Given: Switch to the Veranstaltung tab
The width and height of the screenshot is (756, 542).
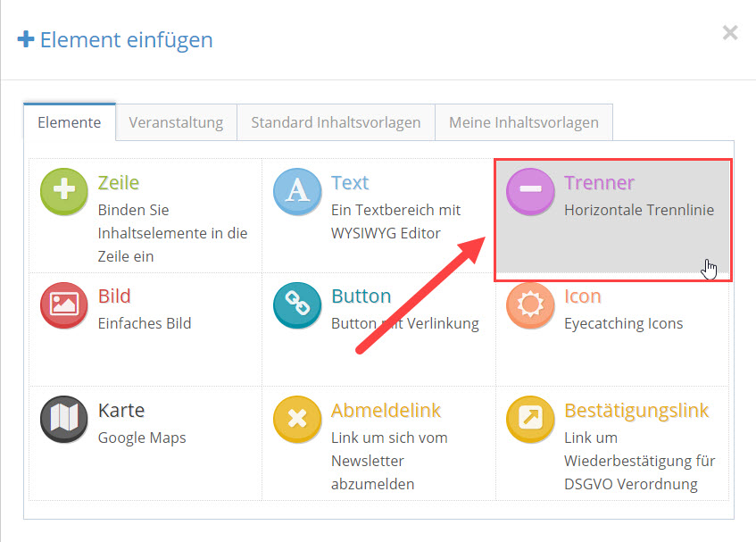Looking at the screenshot, I should pyautogui.click(x=176, y=122).
